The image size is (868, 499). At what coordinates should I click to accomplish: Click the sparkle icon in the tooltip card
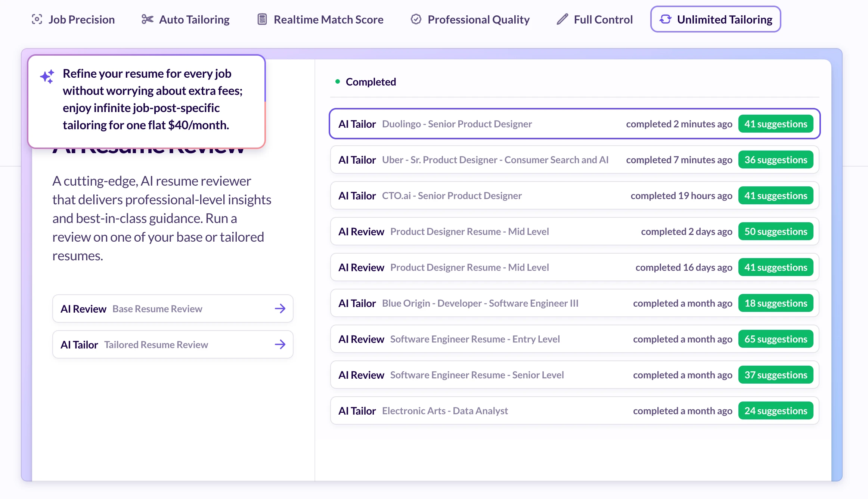point(47,77)
